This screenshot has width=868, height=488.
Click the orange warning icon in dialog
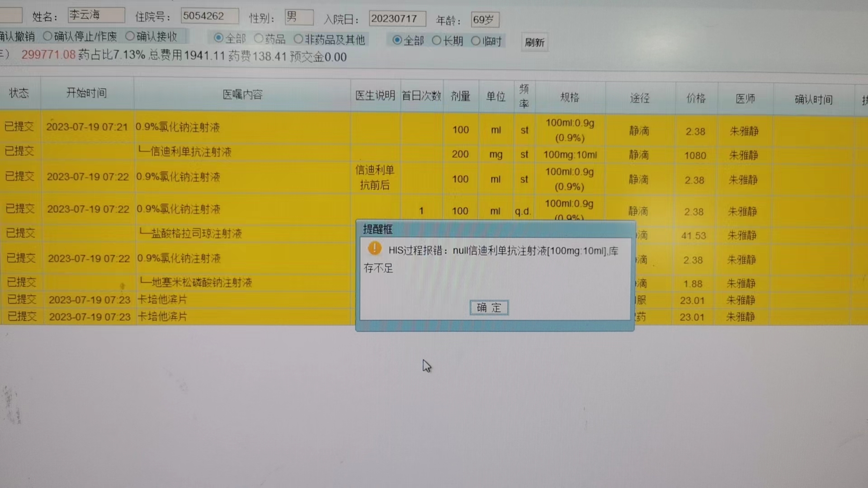click(374, 248)
